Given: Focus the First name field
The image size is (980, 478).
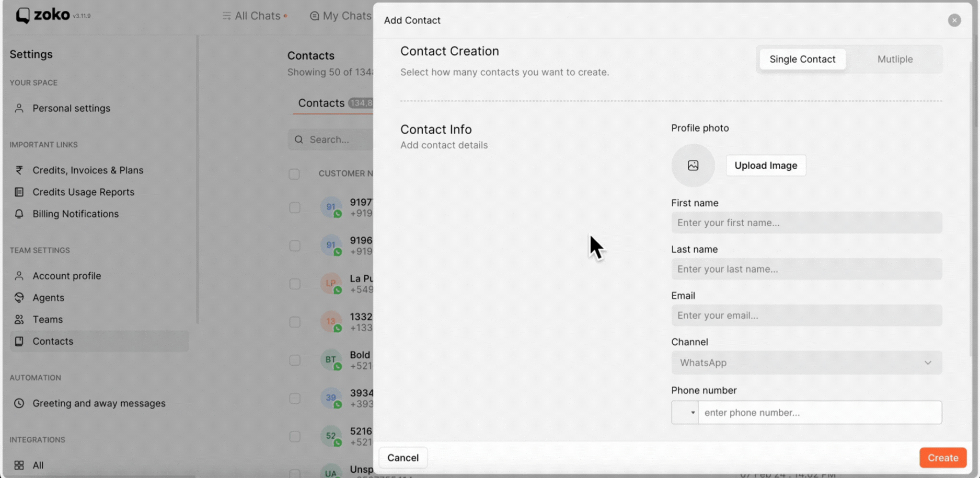Looking at the screenshot, I should 806,223.
